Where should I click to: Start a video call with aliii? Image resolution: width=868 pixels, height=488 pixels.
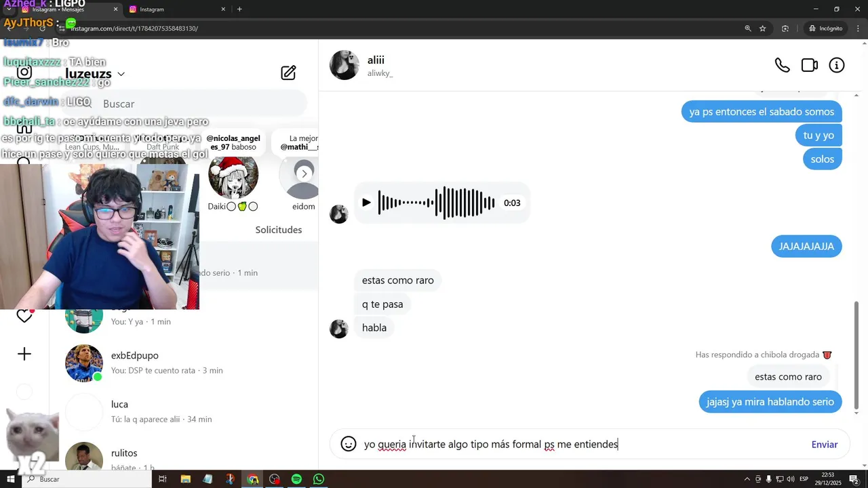coord(810,65)
